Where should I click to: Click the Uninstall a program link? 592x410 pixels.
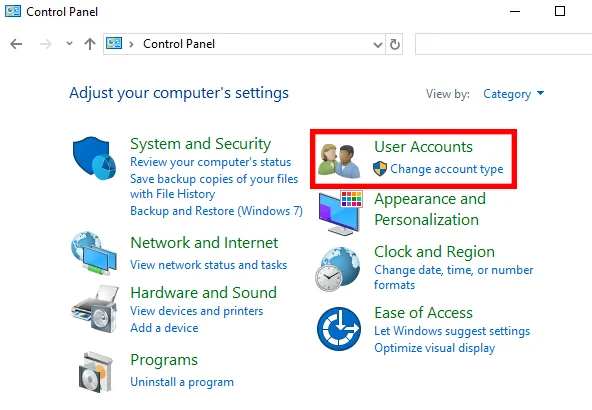pos(182,382)
